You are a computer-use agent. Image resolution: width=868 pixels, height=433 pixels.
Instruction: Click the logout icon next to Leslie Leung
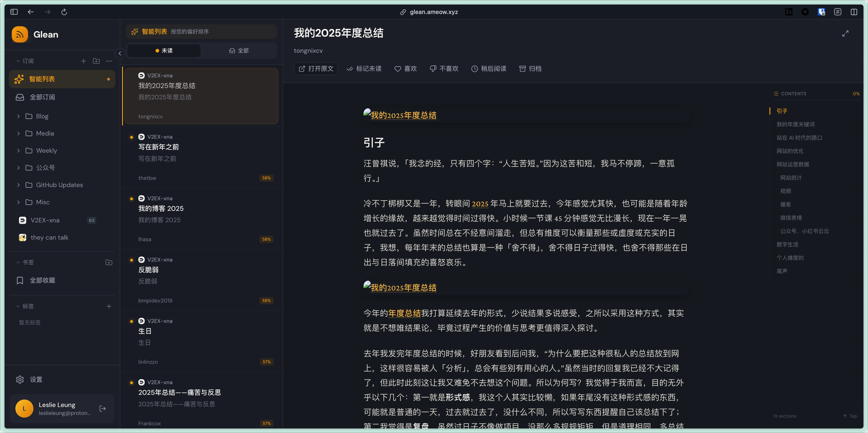click(103, 408)
